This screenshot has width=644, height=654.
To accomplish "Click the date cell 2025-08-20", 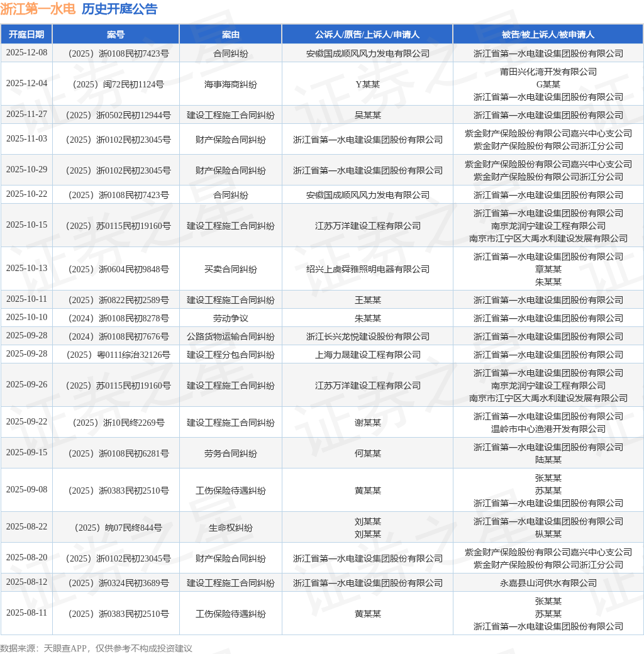I will (26, 558).
